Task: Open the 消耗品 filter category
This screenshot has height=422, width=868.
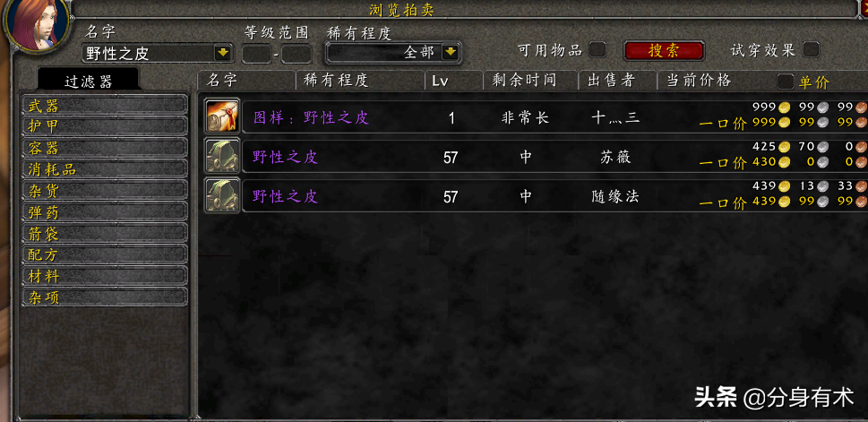Action: click(105, 169)
